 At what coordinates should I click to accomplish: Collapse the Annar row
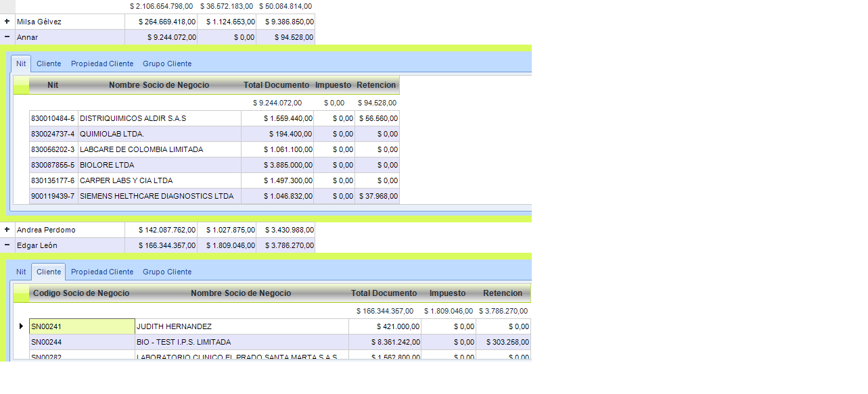click(x=7, y=37)
